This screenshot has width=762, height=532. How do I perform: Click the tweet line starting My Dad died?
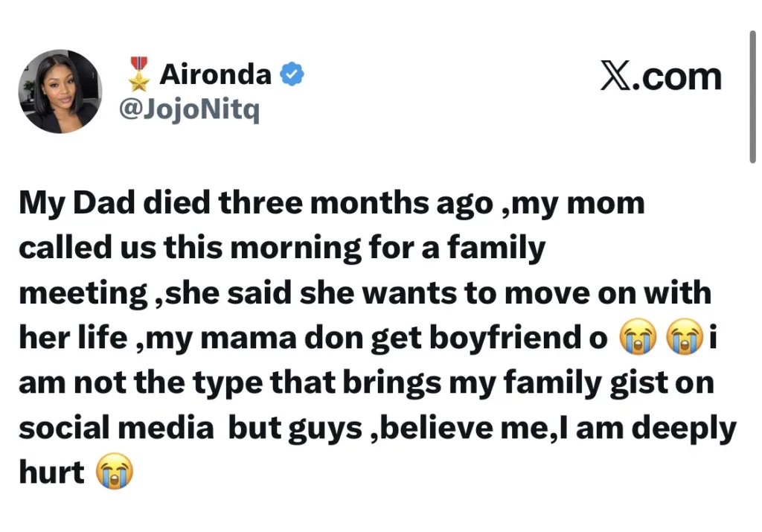[332, 204]
